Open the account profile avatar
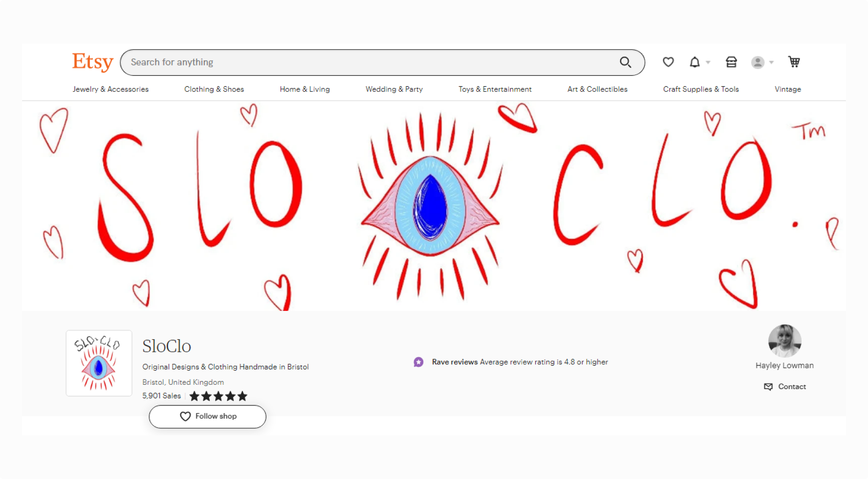This screenshot has height=479, width=868. tap(757, 63)
